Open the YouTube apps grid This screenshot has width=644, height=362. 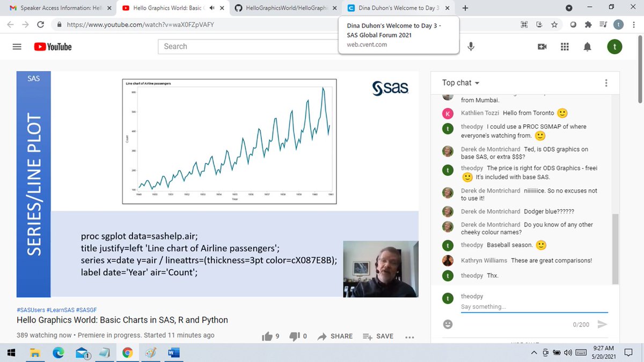click(x=565, y=47)
